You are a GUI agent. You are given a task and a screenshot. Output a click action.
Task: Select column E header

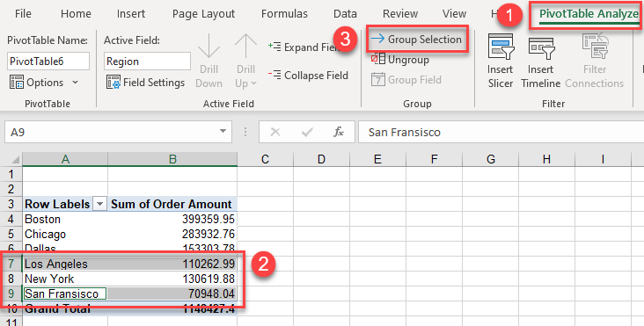(377, 159)
